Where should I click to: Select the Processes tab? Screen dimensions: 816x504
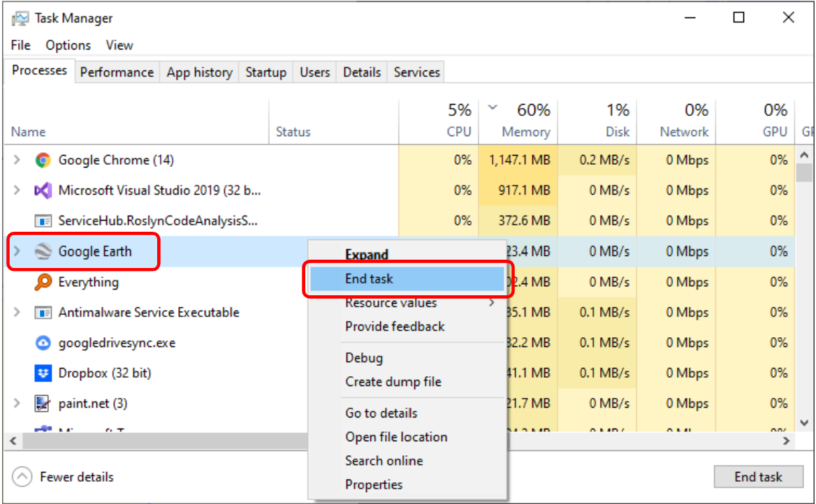coord(40,71)
